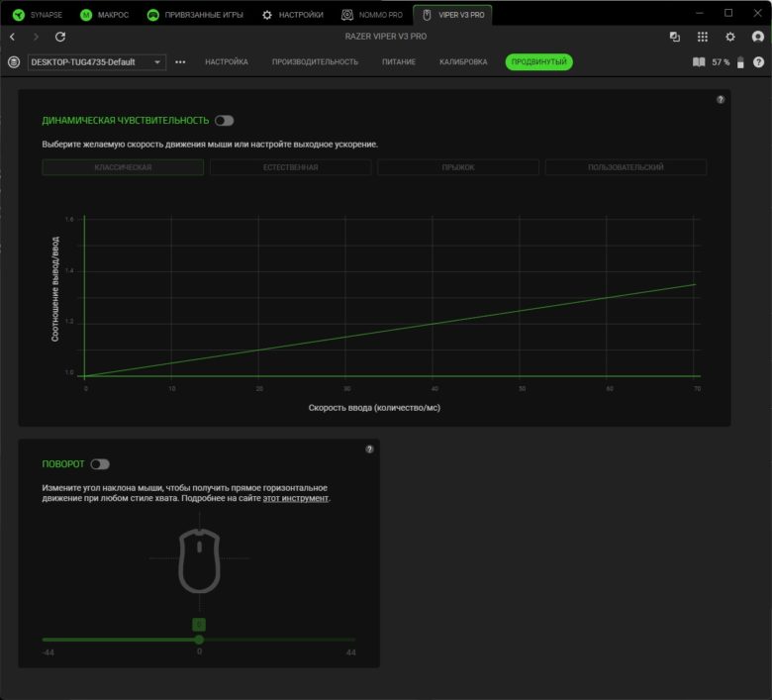Open help for the ПОВОРОТ panel
This screenshot has width=772, height=700.
coord(370,450)
